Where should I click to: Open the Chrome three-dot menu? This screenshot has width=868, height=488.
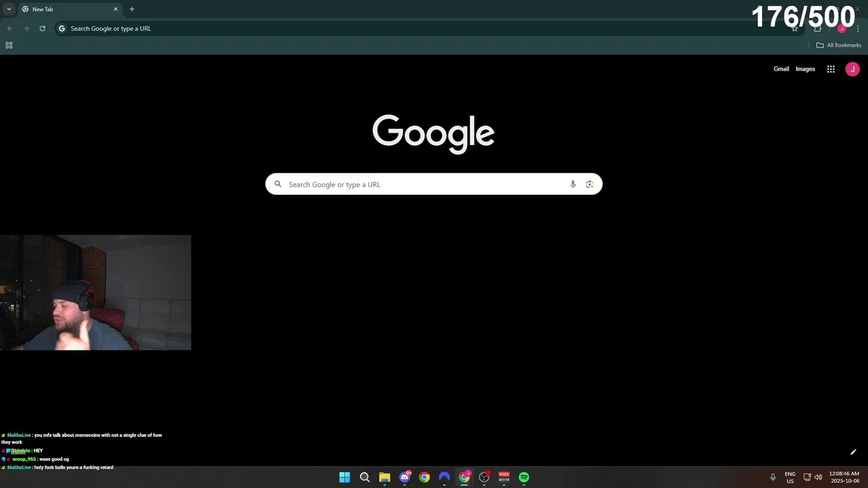pos(858,28)
